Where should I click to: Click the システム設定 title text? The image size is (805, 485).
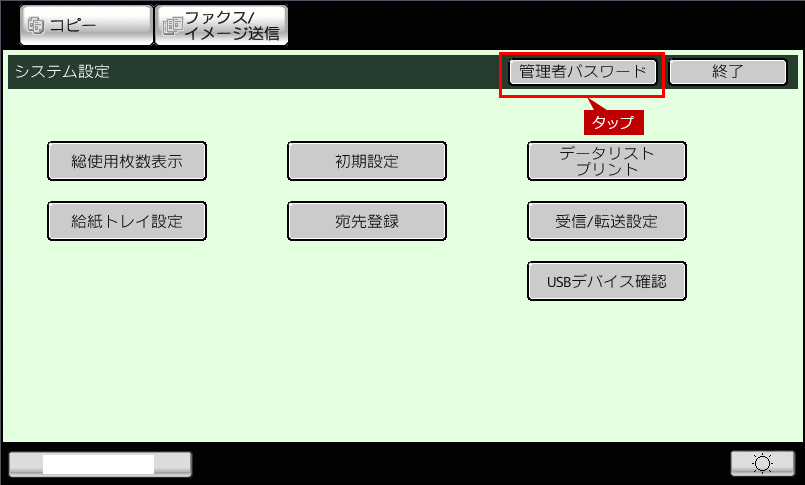(x=62, y=72)
